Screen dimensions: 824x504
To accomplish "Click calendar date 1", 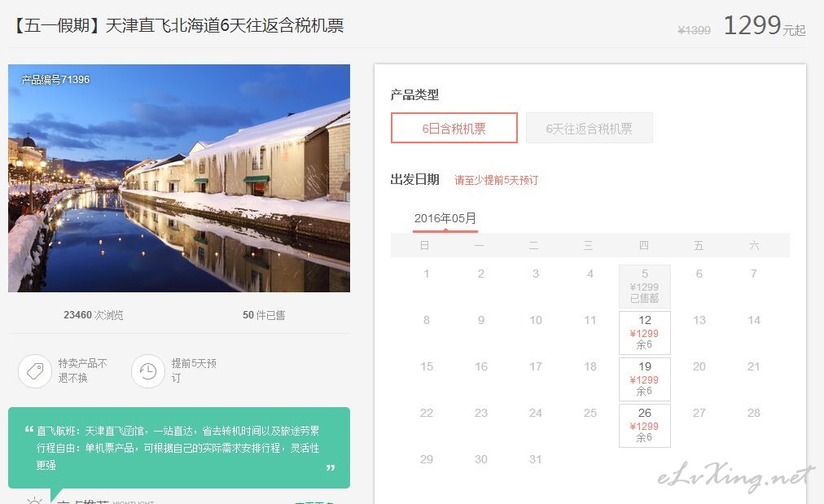I will pos(426,274).
